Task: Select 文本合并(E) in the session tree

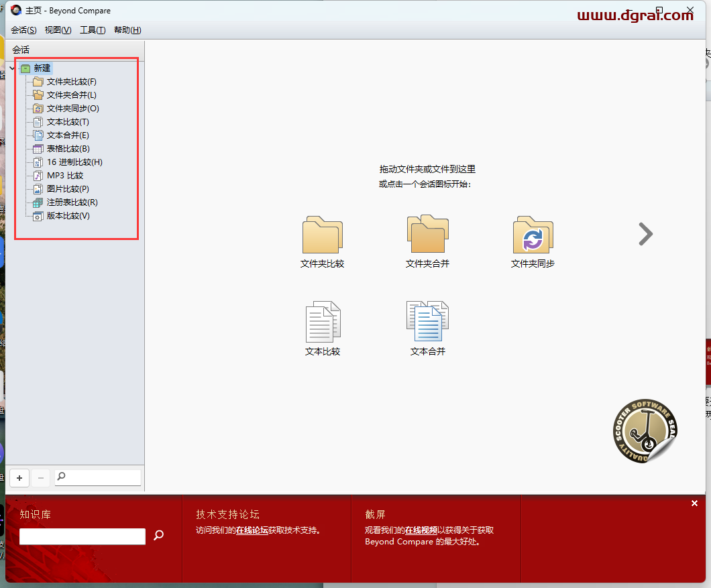Action: pyautogui.click(x=68, y=135)
